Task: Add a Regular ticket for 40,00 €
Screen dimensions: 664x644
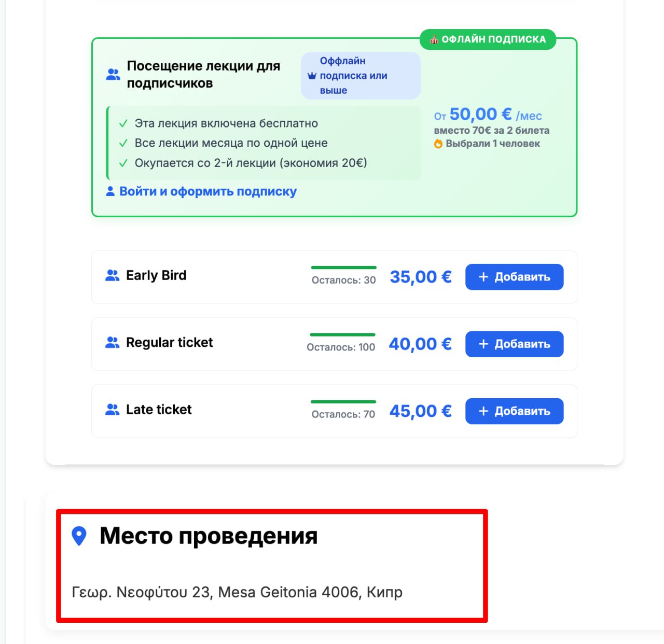Action: (514, 344)
